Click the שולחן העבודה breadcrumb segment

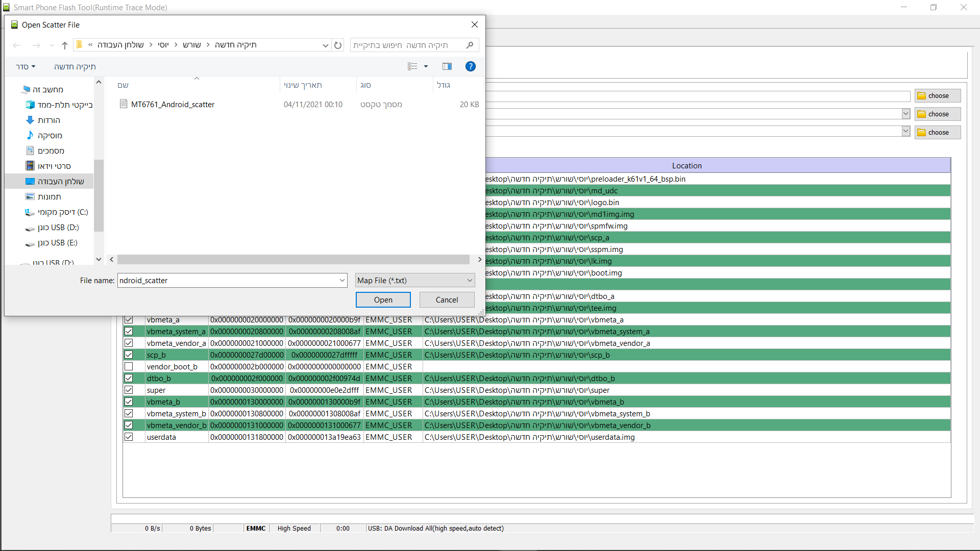[120, 45]
